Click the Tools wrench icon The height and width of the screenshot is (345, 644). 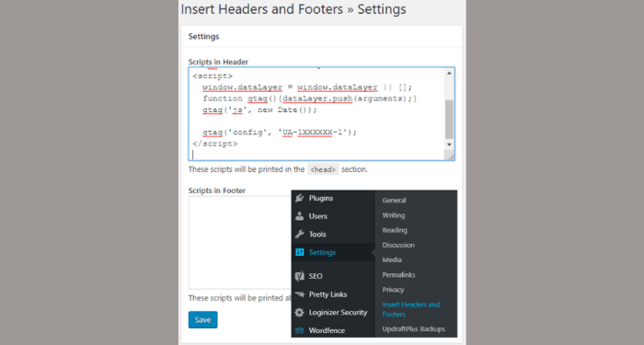(299, 234)
